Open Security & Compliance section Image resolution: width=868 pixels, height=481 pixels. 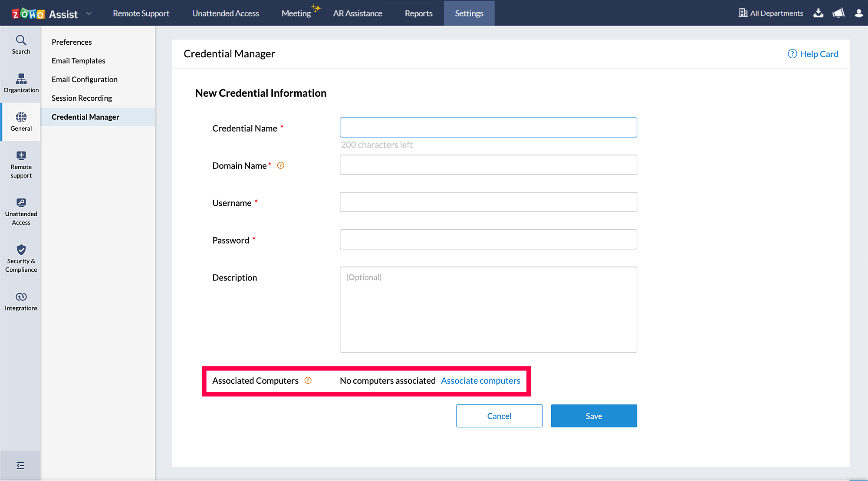pyautogui.click(x=21, y=259)
